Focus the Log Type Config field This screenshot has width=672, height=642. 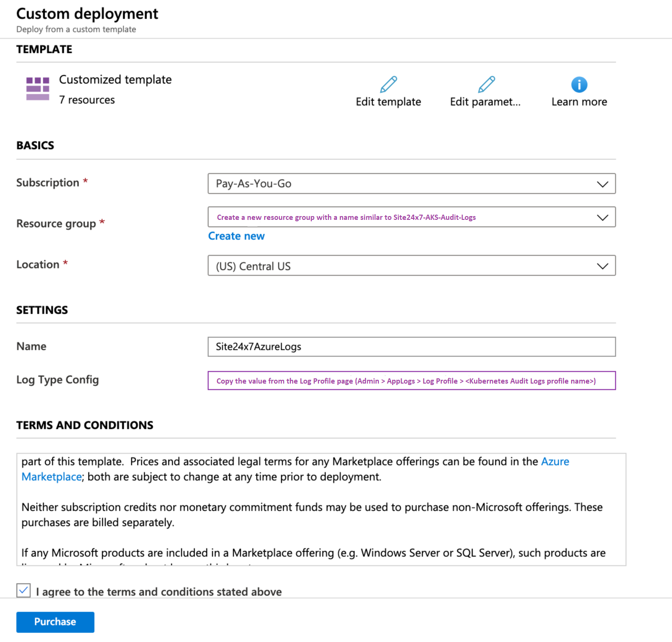pos(411,381)
